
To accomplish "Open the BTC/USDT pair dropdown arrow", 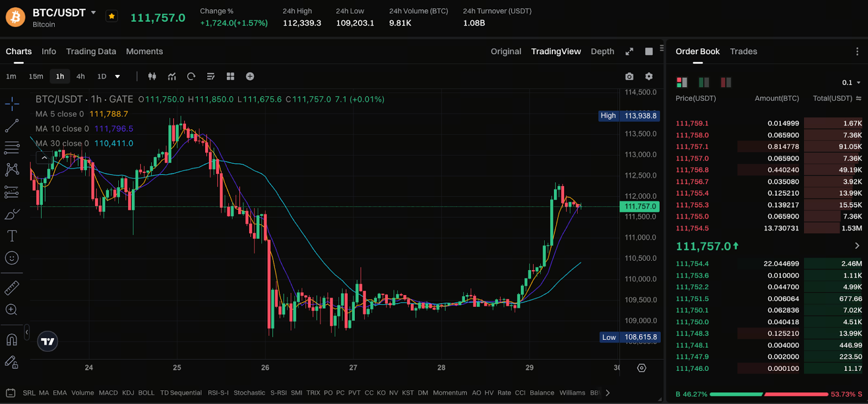I will [x=93, y=12].
